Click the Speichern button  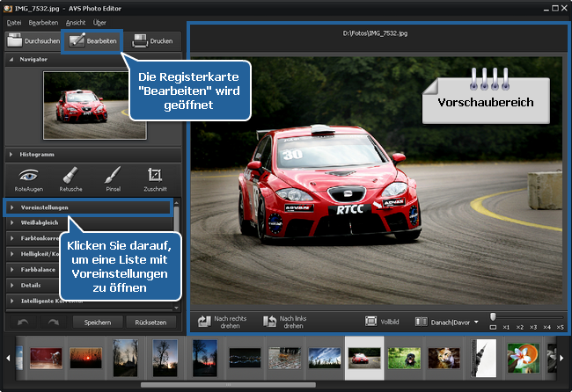coord(97,322)
